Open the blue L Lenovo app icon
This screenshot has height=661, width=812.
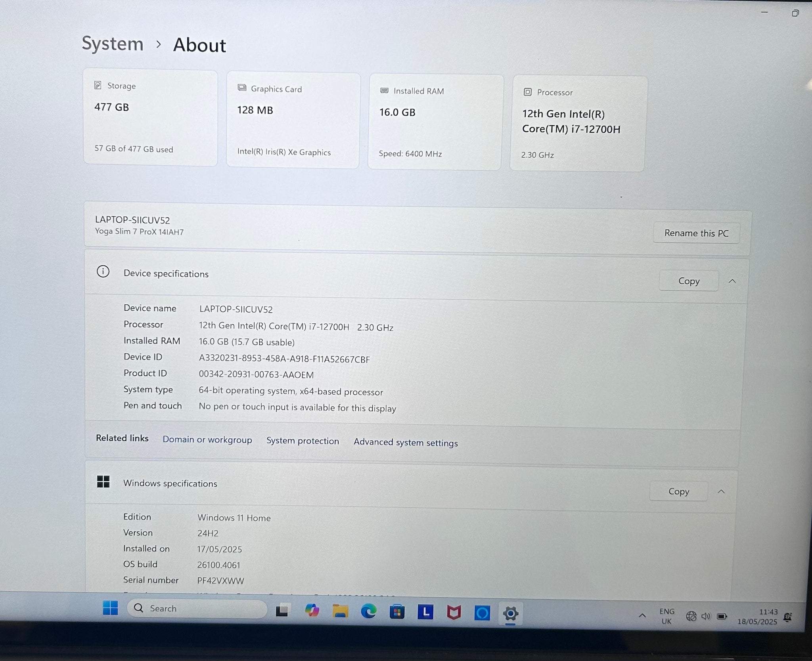pyautogui.click(x=425, y=613)
